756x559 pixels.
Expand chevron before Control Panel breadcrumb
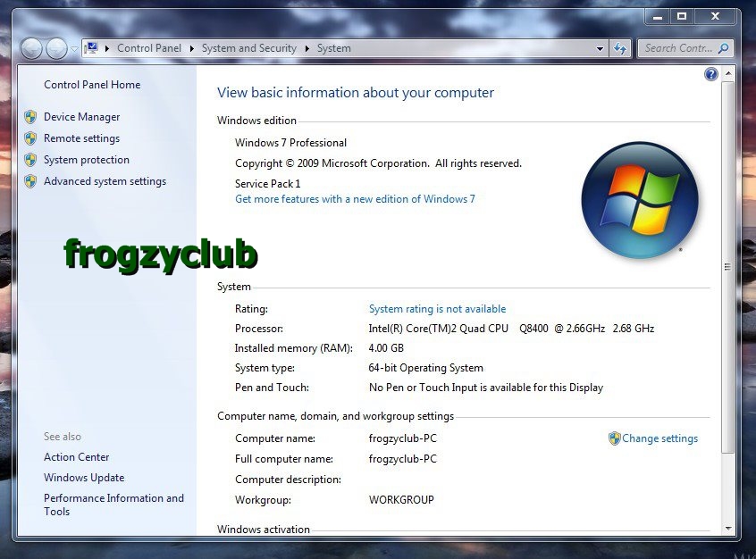point(107,49)
